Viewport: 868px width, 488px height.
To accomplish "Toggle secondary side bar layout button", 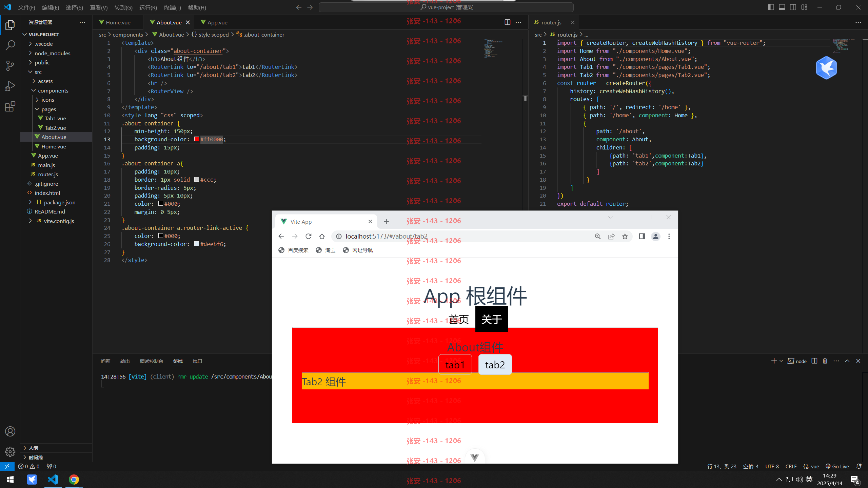I will (x=793, y=7).
